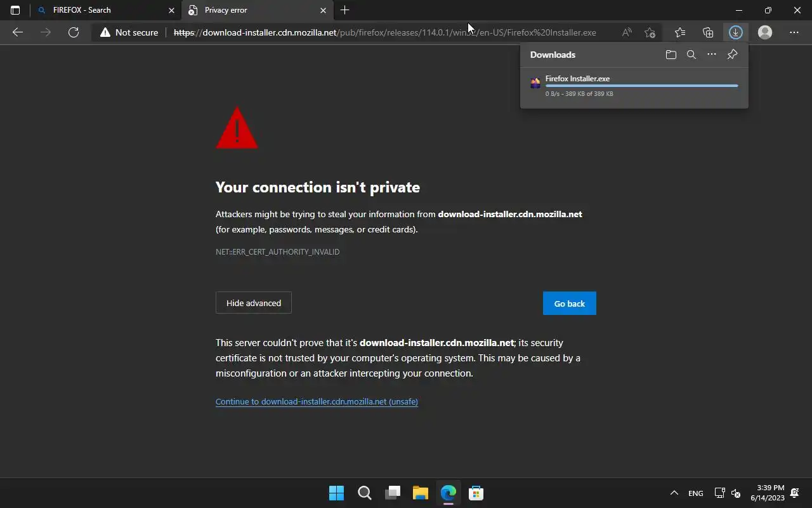Click the muted volume tray icon
This screenshot has width=812, height=508.
point(736,493)
